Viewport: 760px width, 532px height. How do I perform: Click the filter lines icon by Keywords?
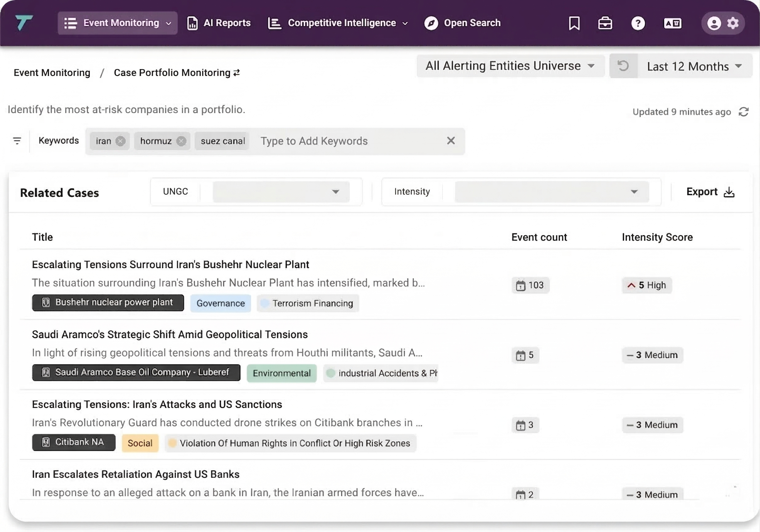17,141
